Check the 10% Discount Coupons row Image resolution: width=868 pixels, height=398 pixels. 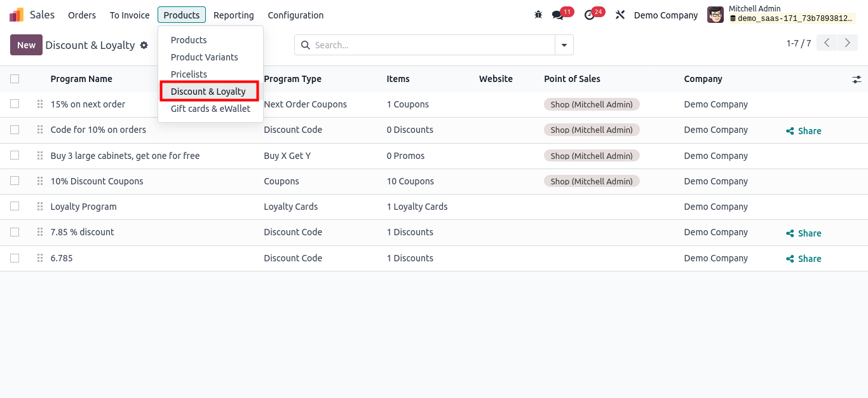click(x=15, y=181)
